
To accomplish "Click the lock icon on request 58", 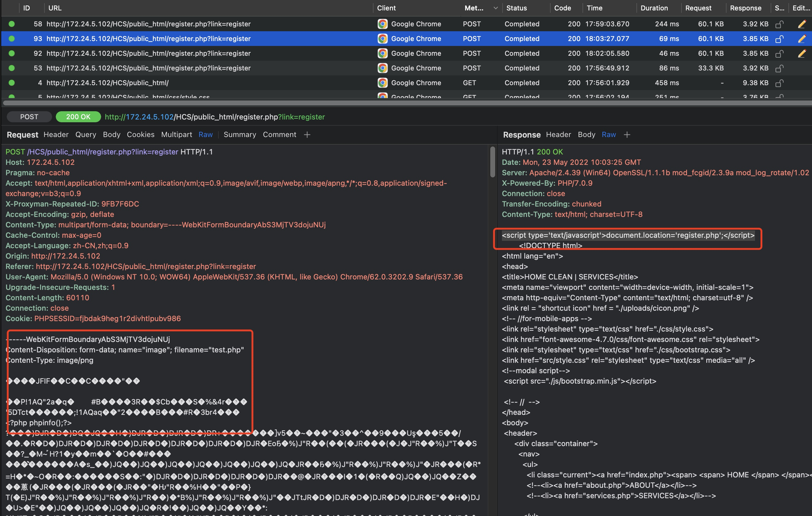I will [779, 24].
